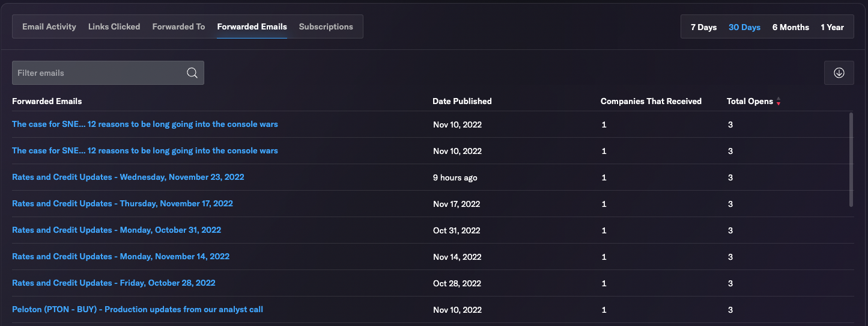
Task: Focus the Filter emails input field
Action: click(x=108, y=73)
